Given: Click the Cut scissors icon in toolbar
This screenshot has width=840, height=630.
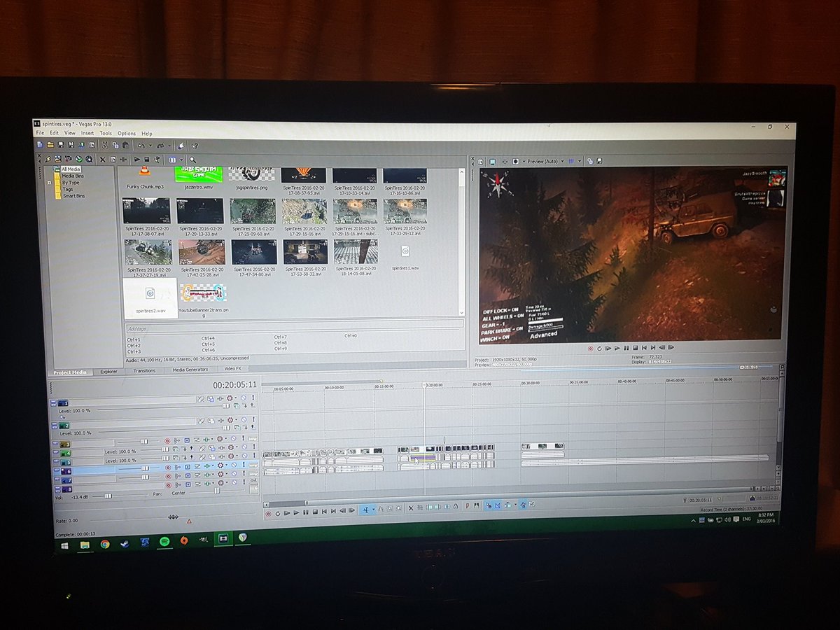Looking at the screenshot, I should [104, 145].
